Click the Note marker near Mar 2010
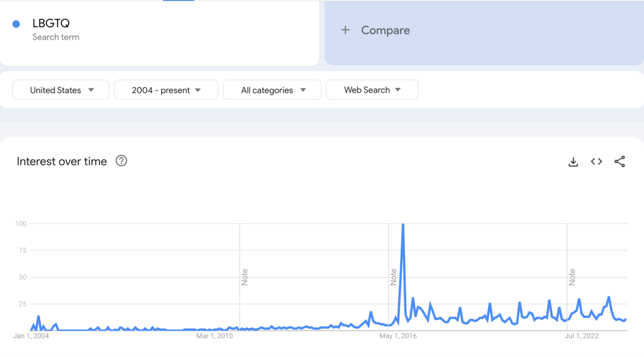644x357 pixels. tap(244, 277)
